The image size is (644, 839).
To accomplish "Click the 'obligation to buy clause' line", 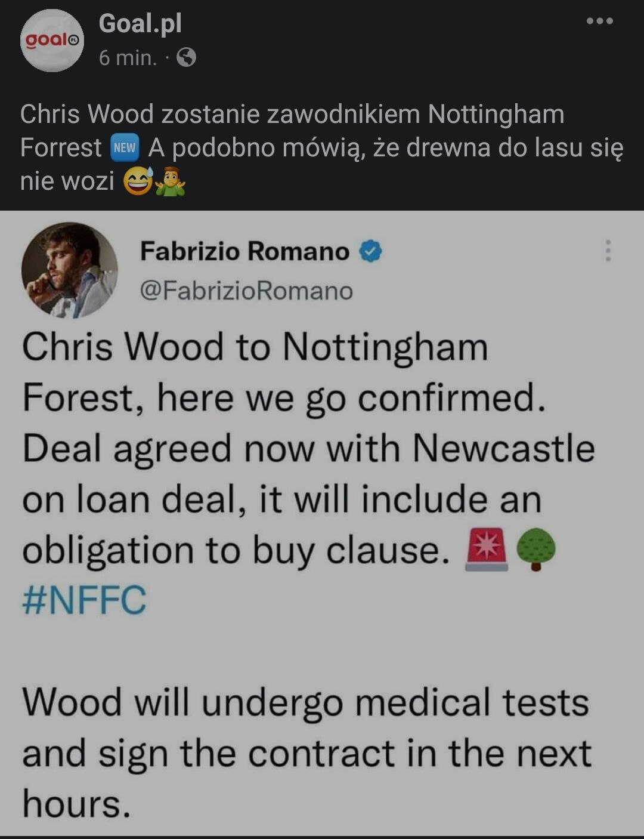I will 236,550.
